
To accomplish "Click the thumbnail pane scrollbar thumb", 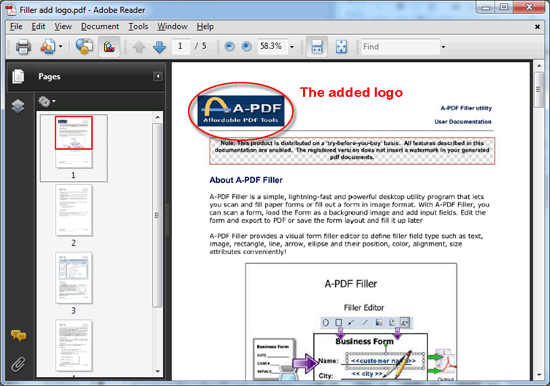I will click(157, 215).
